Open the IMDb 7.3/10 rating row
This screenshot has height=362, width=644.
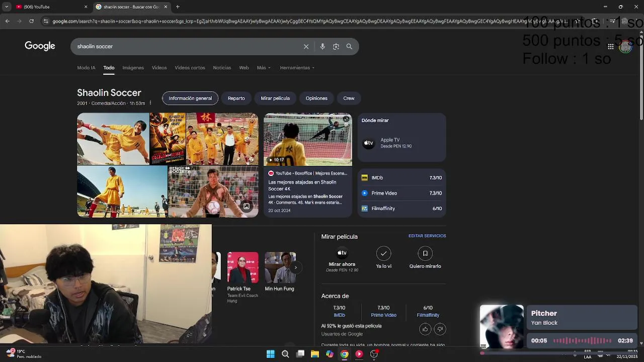point(401,178)
